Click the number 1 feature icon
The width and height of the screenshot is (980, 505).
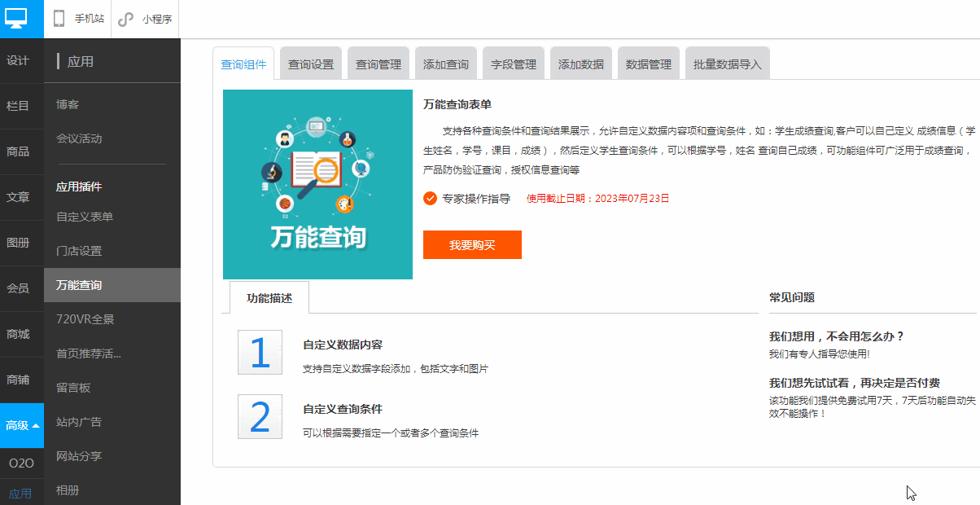(x=260, y=352)
